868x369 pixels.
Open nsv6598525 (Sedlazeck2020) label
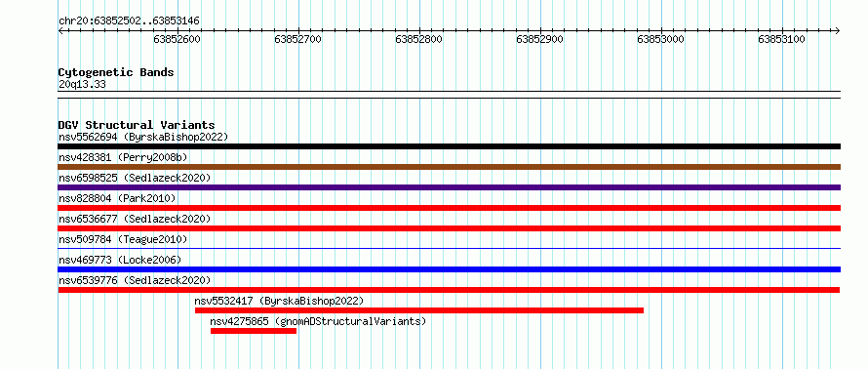135,178
